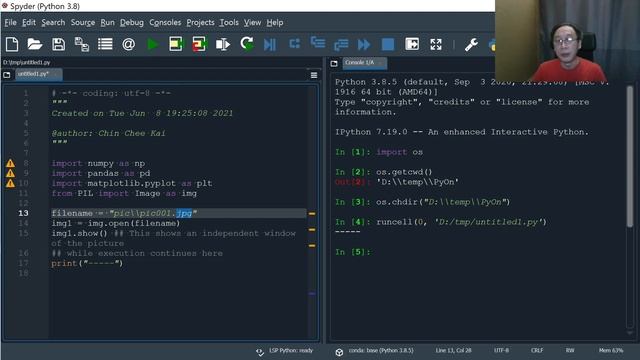
Task: Open the symbol finder @ icon
Action: click(129, 44)
